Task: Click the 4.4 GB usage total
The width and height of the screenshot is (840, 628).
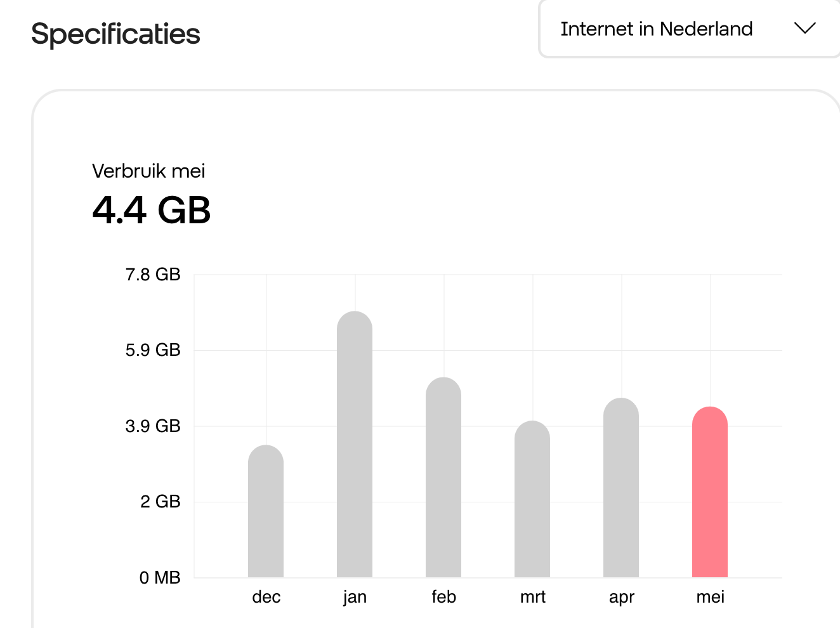Action: (x=152, y=210)
